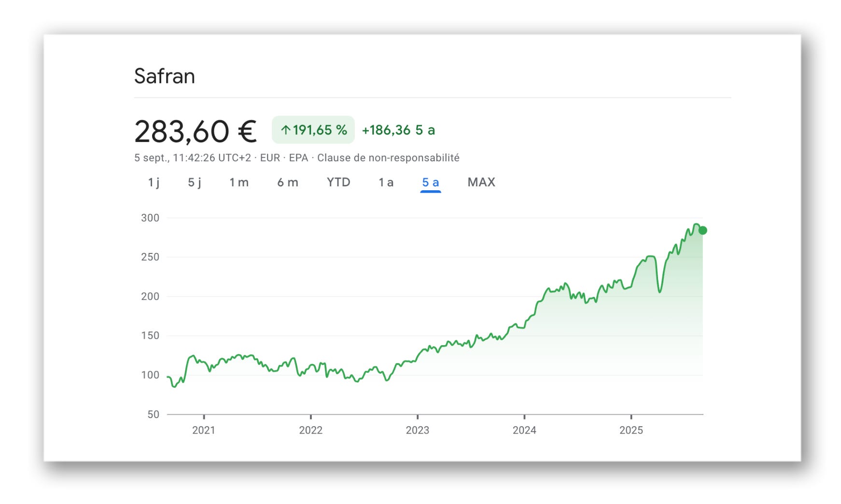Click the active 5 a range tab
Viewport: 841px width, 504px height.
tap(431, 182)
